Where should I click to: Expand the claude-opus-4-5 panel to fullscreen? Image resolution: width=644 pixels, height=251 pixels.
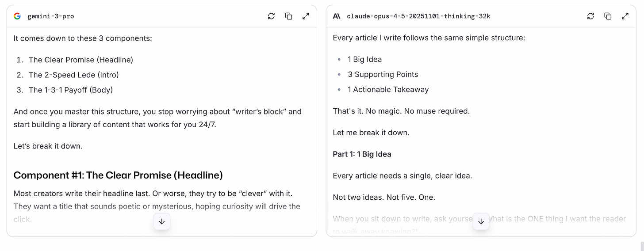(x=625, y=16)
